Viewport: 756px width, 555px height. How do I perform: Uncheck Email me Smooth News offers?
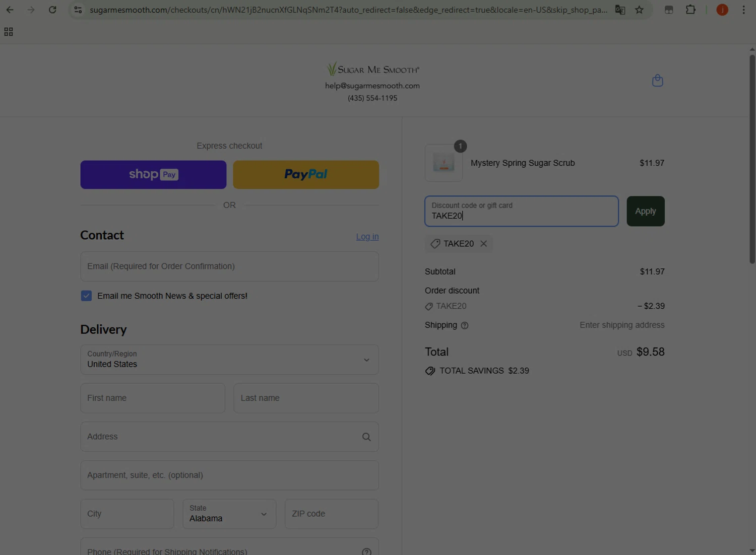click(x=86, y=296)
